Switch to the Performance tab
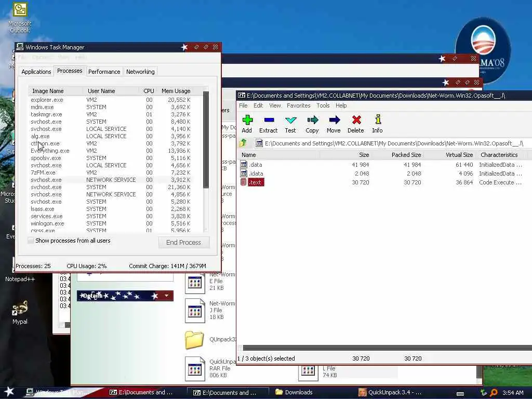Screen dimensions: 532x399 tap(104, 72)
